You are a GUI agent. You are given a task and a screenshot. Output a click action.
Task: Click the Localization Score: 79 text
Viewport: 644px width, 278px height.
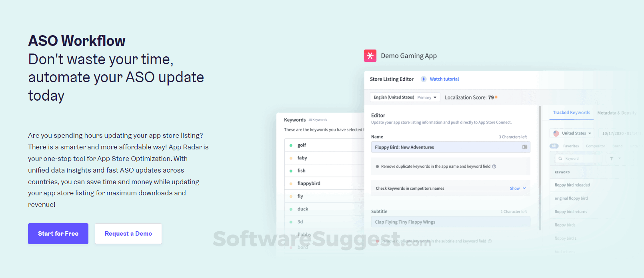469,97
